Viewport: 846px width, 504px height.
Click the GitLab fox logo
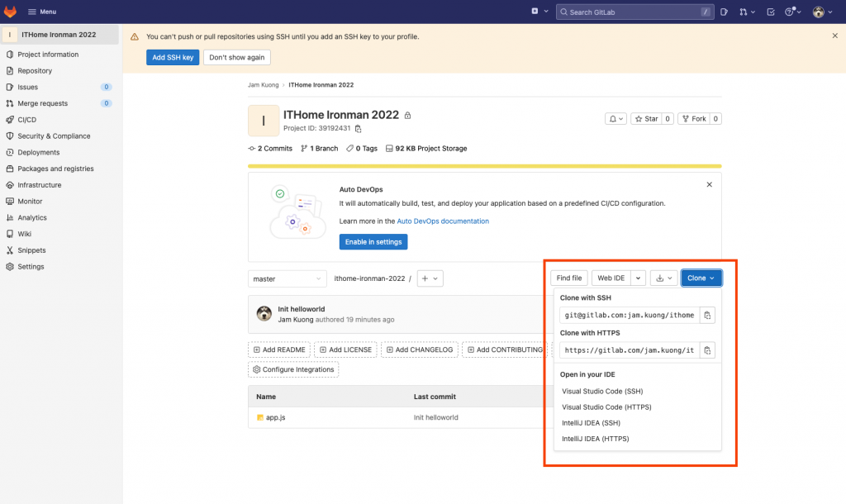coord(10,12)
